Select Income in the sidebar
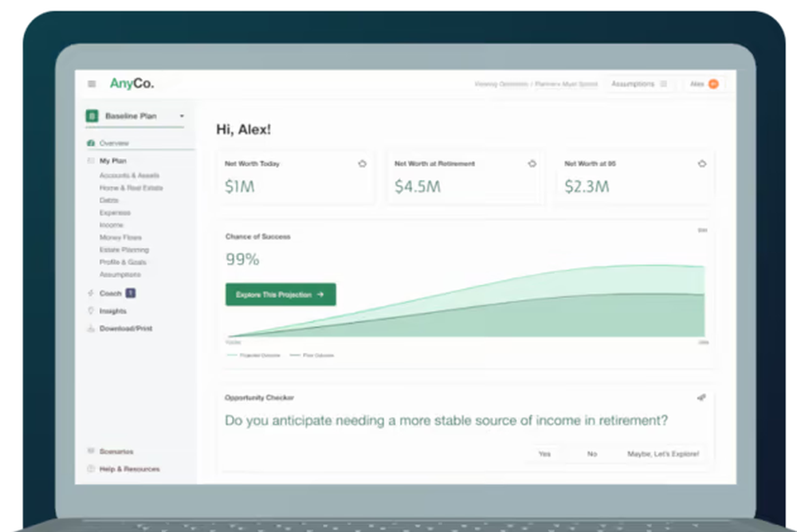 tap(112, 225)
